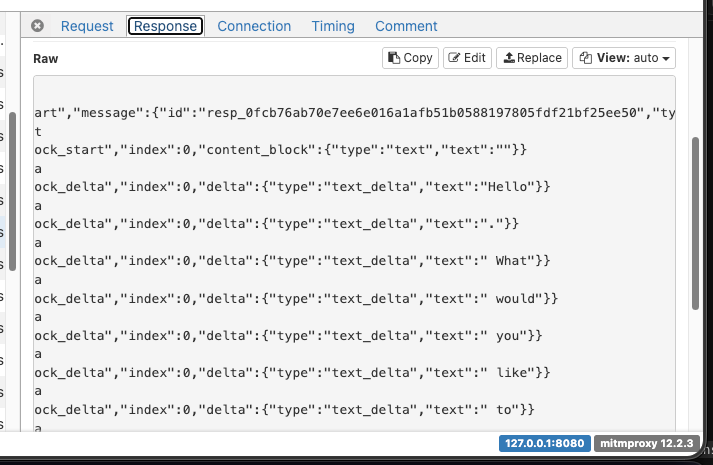The image size is (713, 465).
Task: Go to the Comment tab
Action: coord(406,26)
